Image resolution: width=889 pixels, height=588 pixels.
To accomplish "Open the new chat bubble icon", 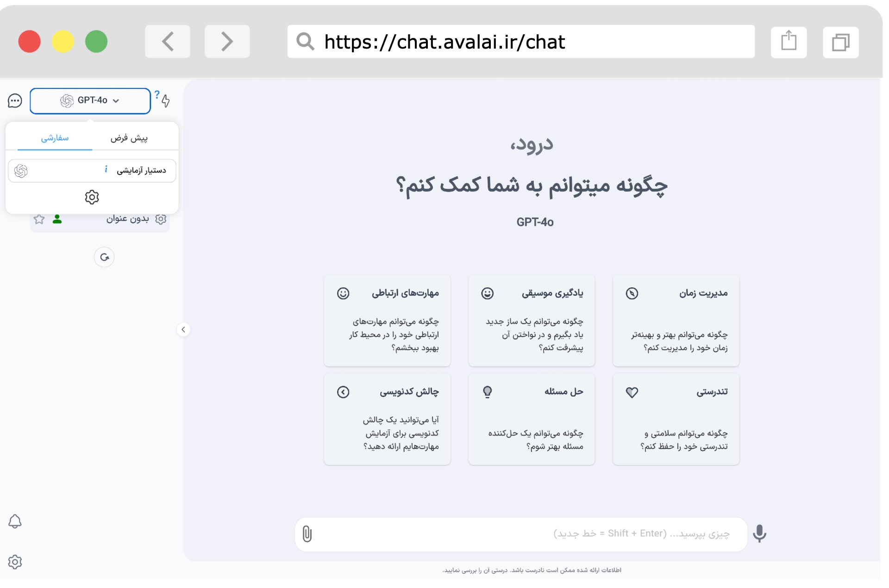I will (x=15, y=101).
